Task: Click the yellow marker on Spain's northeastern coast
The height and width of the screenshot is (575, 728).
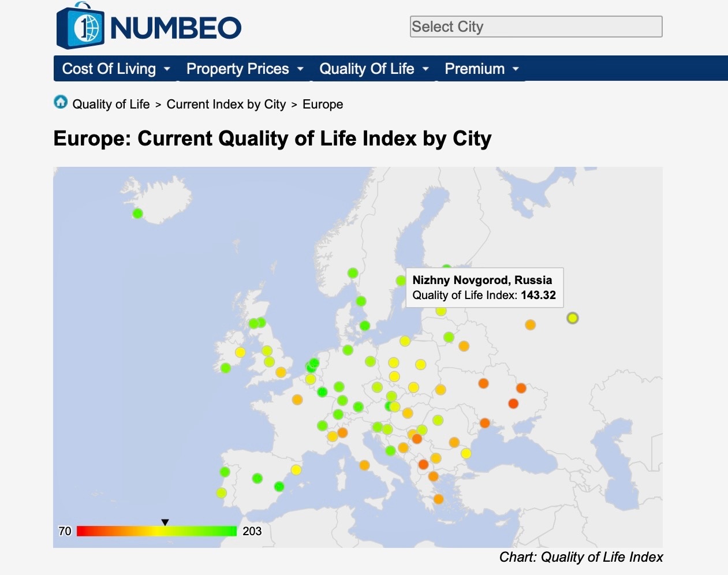Action: 296,470
